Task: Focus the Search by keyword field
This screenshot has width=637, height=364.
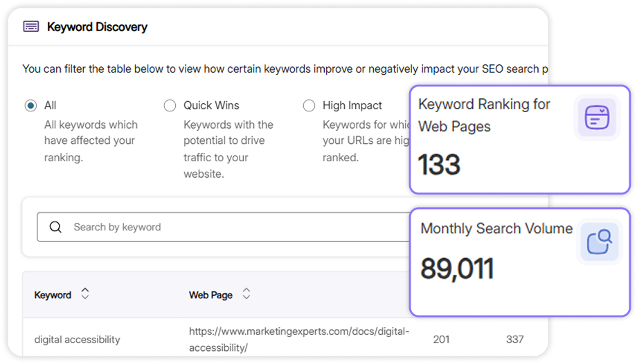Action: (228, 227)
